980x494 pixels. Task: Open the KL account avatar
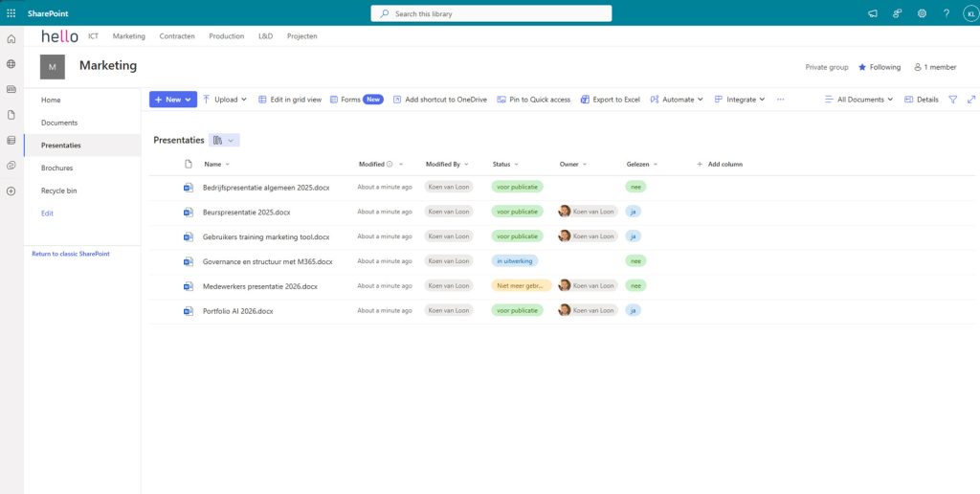[970, 13]
